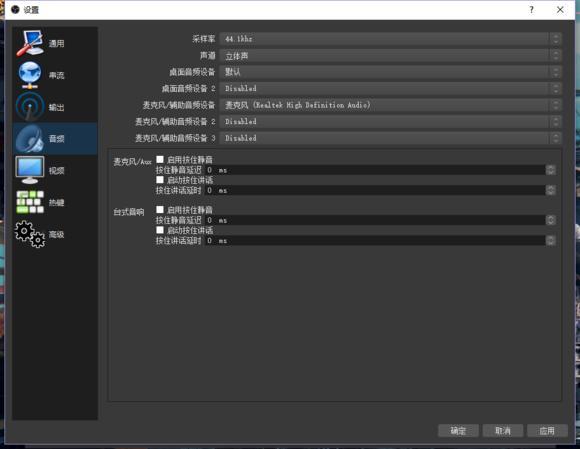Open the 热键 hotkeys keyboard icon
Image resolution: width=580 pixels, height=449 pixels.
coord(30,202)
